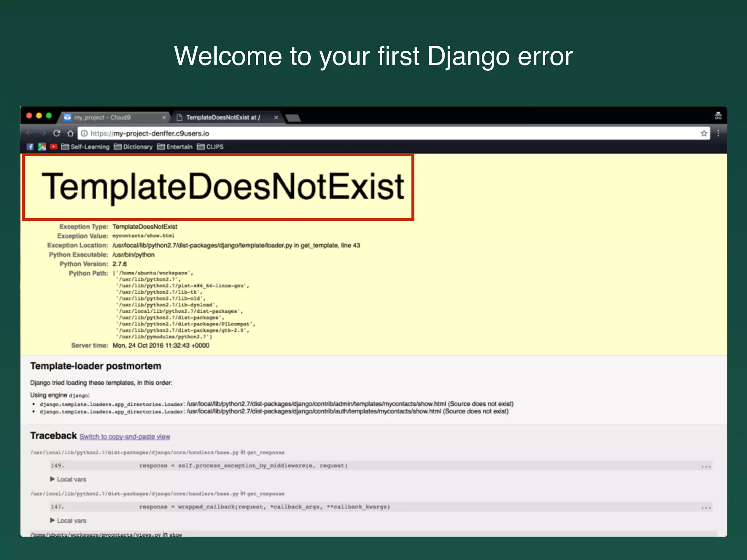Image resolution: width=747 pixels, height=560 pixels.
Task: Open the Dictionary bookmarks folder
Action: pyautogui.click(x=133, y=147)
